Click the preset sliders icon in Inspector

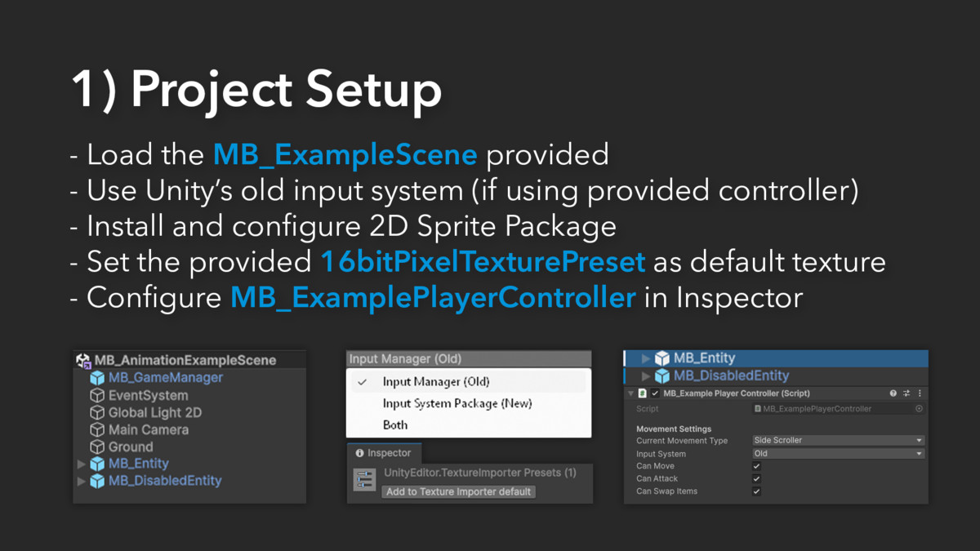click(x=364, y=480)
